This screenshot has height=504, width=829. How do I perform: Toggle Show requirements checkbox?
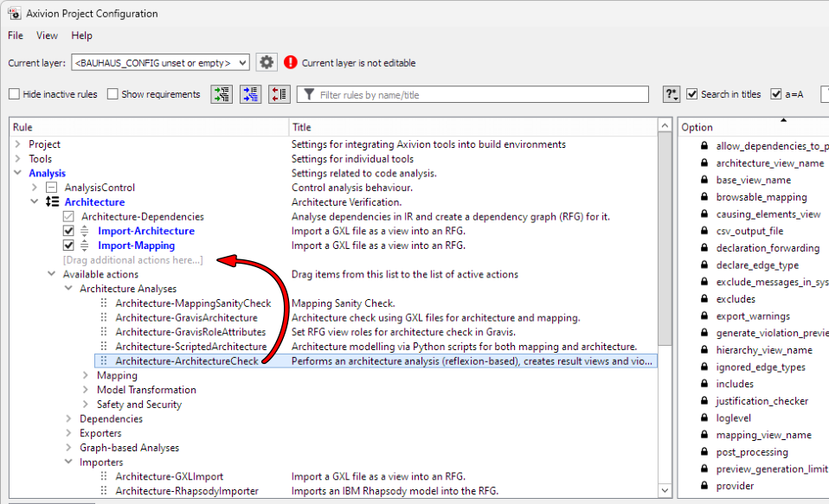[x=112, y=94]
